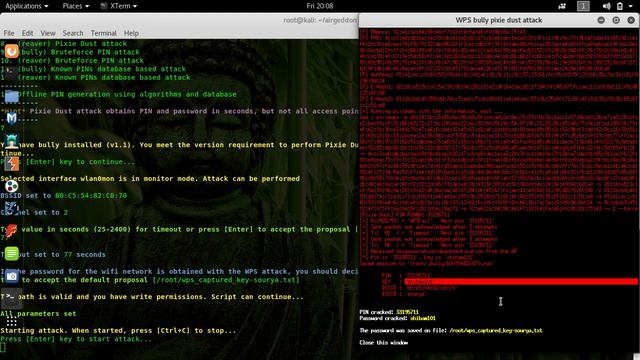Click the saved file path wps_captured_key-sourya.txt in XTerm

pyautogui.click(x=496, y=330)
